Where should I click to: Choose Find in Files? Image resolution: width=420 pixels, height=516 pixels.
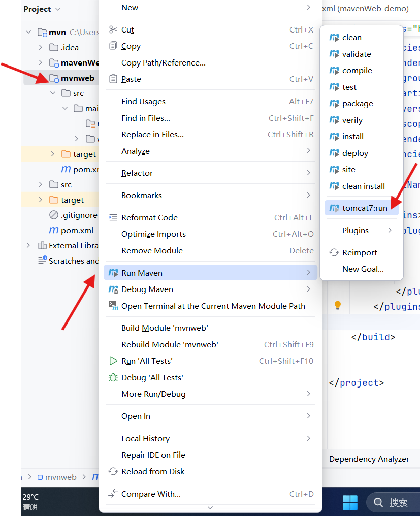pyautogui.click(x=210, y=118)
